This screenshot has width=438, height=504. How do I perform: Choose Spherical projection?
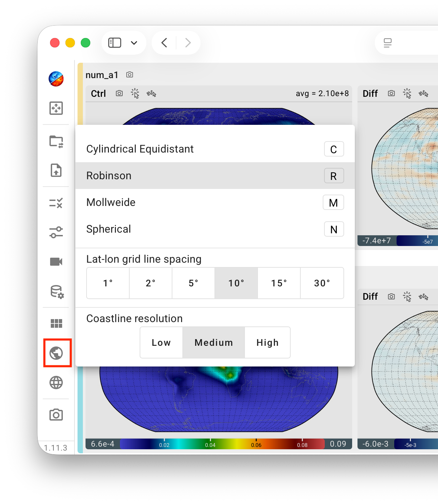tap(215, 229)
